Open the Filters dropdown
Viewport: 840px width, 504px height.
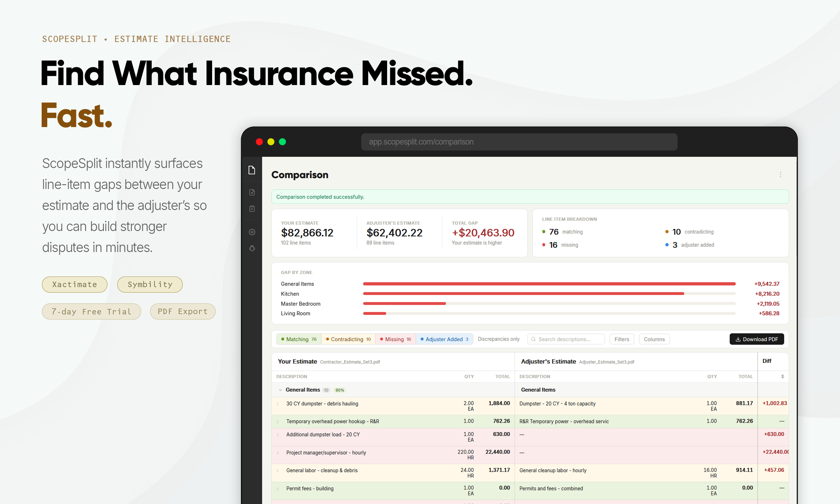coord(622,339)
